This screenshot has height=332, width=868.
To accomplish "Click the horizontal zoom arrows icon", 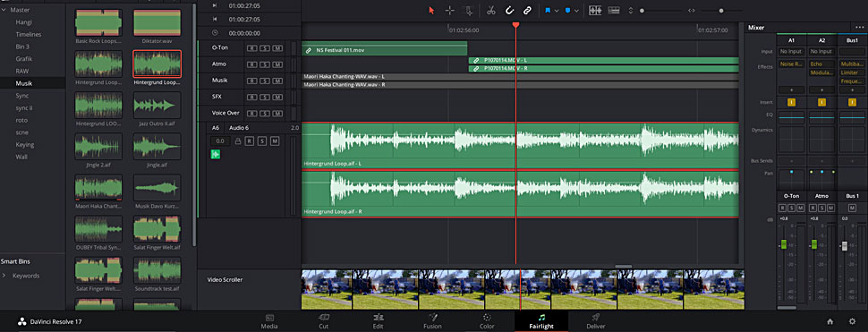I will point(692,10).
